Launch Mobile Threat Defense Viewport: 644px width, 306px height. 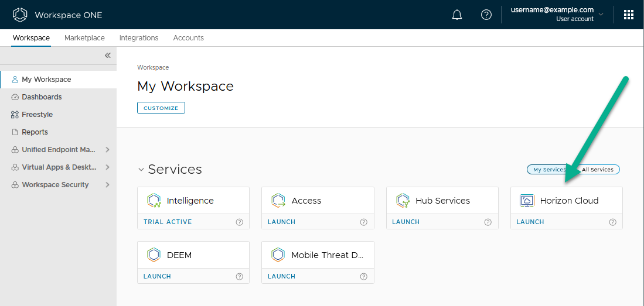pyautogui.click(x=281, y=277)
